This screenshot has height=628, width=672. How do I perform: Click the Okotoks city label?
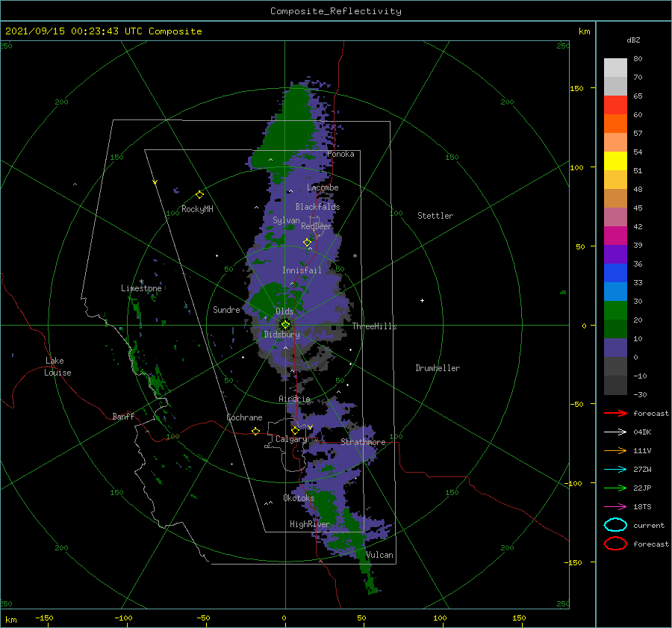(x=299, y=497)
